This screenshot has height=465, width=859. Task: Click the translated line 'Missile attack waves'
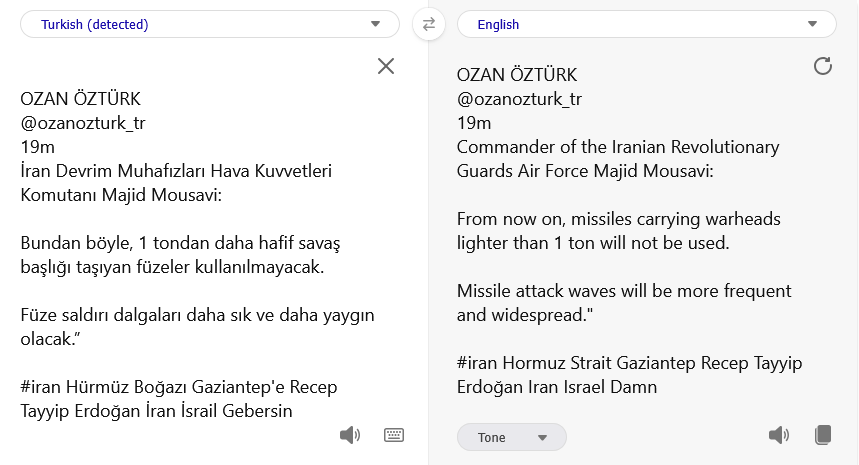pos(623,291)
